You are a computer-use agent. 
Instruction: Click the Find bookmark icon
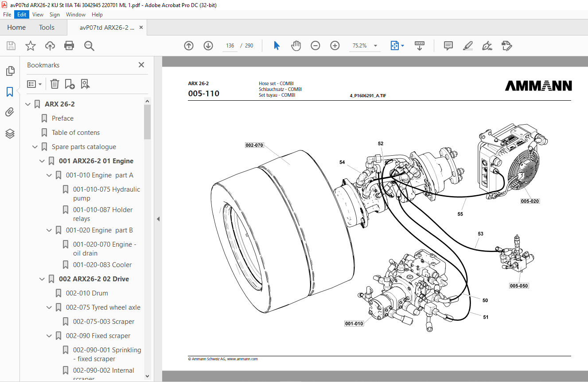pos(85,84)
